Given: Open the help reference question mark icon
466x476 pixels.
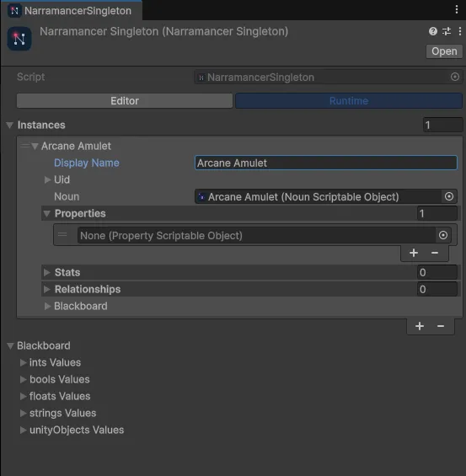Looking at the screenshot, I should pos(433,31).
